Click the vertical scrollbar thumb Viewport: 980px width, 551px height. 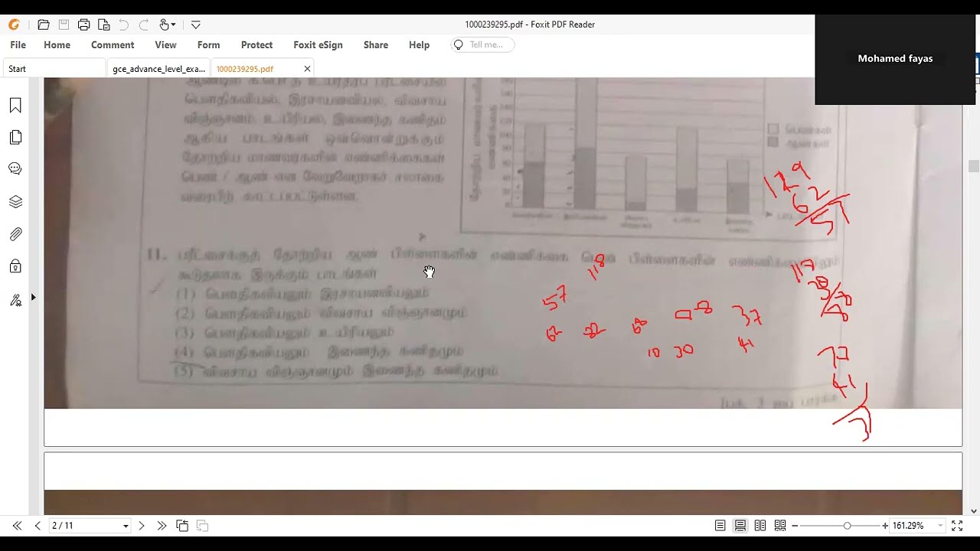click(973, 166)
